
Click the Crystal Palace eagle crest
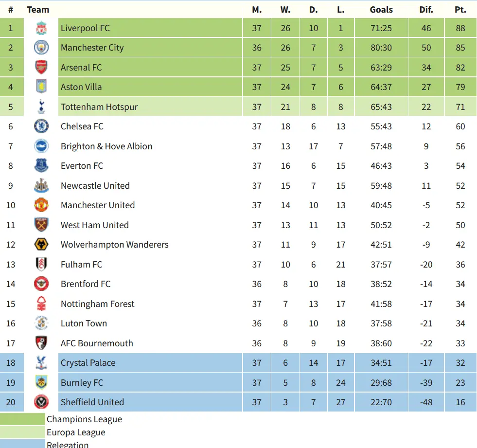tap(41, 363)
